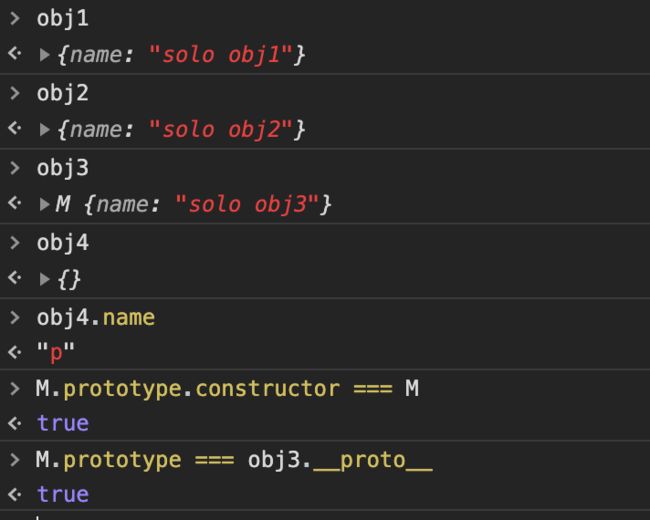Click the output arrow beside first true
Viewport: 650px width, 520px height.
pos(15,423)
